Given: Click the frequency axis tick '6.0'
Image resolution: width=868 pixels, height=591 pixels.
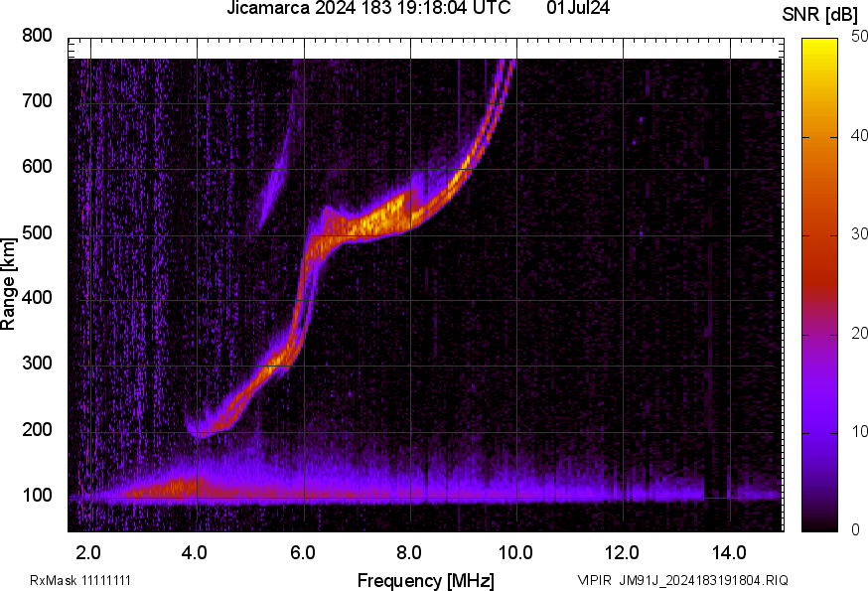Looking at the screenshot, I should pyautogui.click(x=302, y=553).
